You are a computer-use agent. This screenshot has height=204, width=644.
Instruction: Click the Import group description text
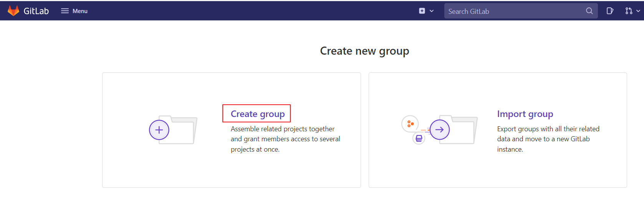click(x=548, y=139)
